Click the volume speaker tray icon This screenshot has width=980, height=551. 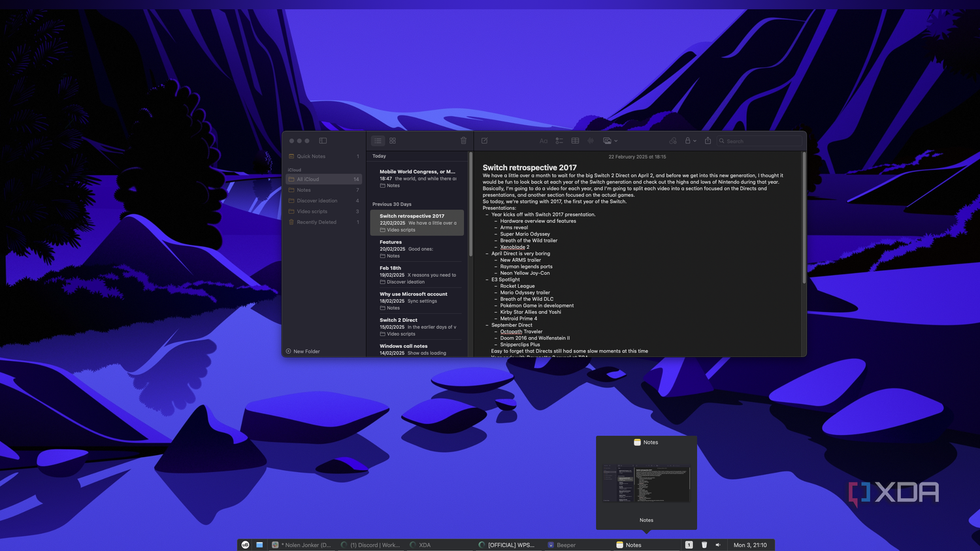718,544
